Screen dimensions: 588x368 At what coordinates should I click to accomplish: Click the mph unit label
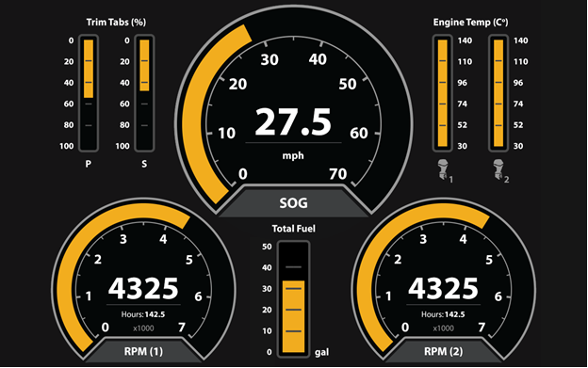tap(293, 155)
